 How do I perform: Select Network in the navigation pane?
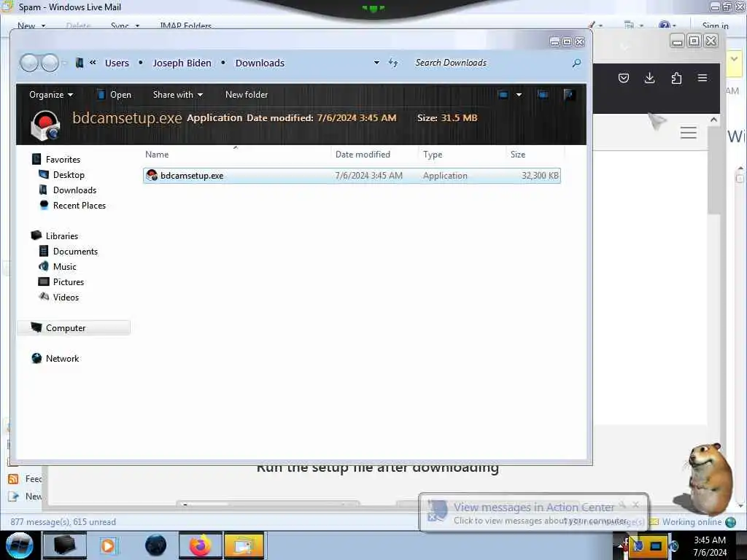tap(62, 358)
